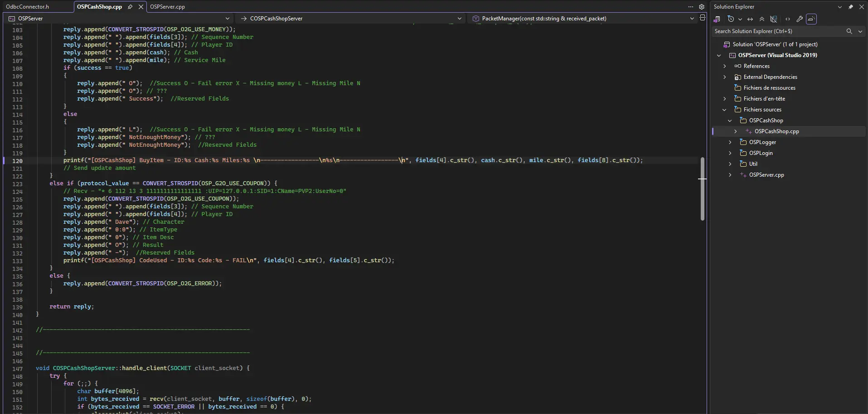Click the split editor window icon

pos(703,18)
